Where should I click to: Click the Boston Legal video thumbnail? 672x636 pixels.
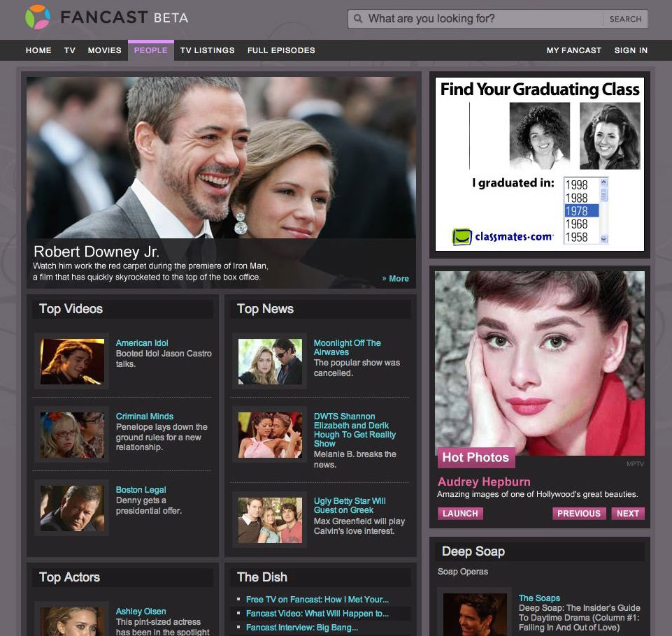tap(73, 508)
